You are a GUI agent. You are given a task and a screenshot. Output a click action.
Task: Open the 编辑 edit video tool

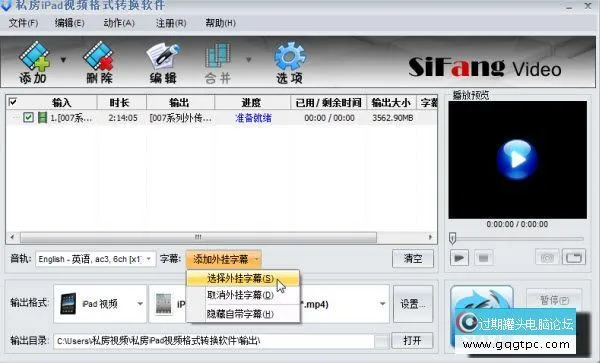point(163,62)
